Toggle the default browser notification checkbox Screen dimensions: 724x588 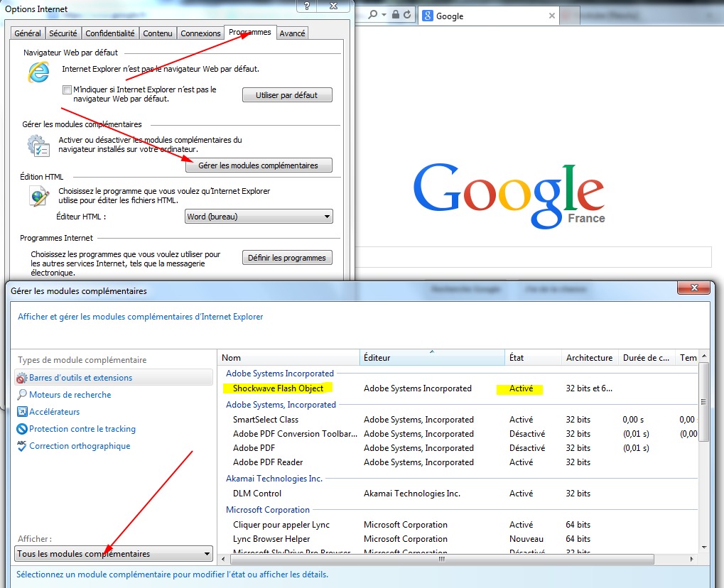pyautogui.click(x=67, y=89)
